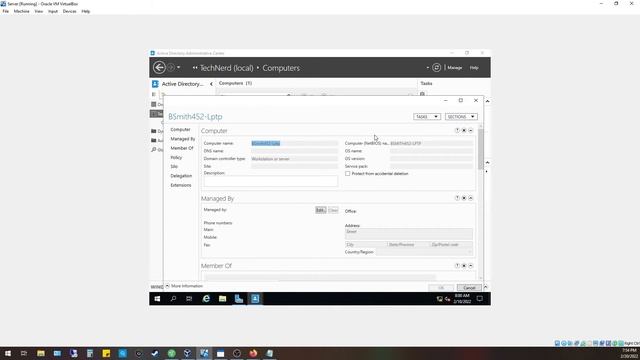This screenshot has height=360, width=640.
Task: Click the close icon of the Member Of section
Action: tap(464, 266)
